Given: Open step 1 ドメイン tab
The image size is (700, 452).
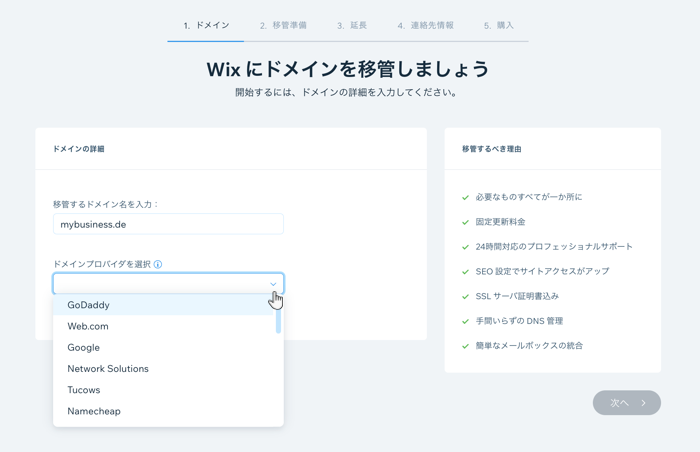Looking at the screenshot, I should [206, 25].
